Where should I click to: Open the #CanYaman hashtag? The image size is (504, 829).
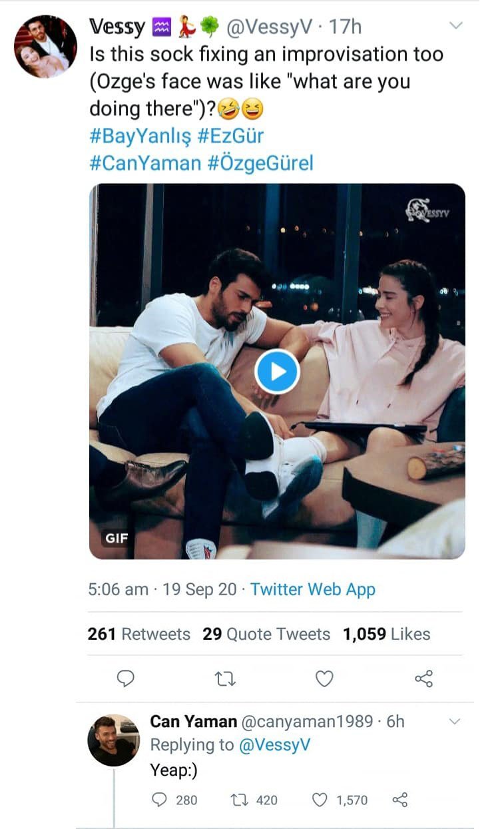pyautogui.click(x=144, y=163)
